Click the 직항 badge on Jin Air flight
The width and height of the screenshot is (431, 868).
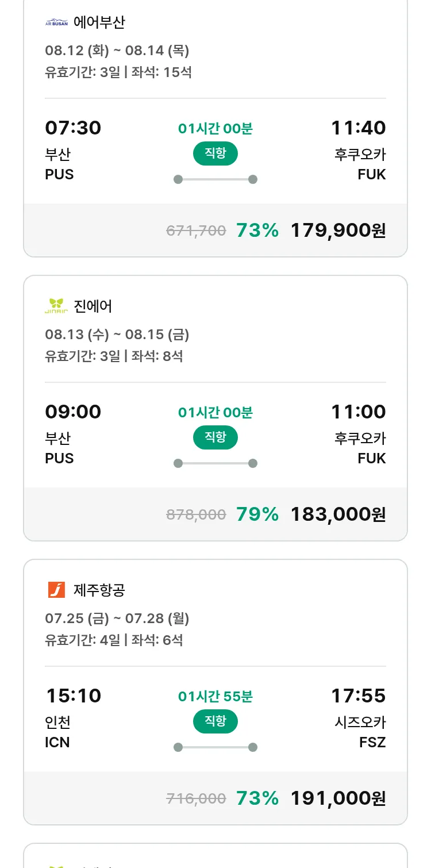coord(215,437)
